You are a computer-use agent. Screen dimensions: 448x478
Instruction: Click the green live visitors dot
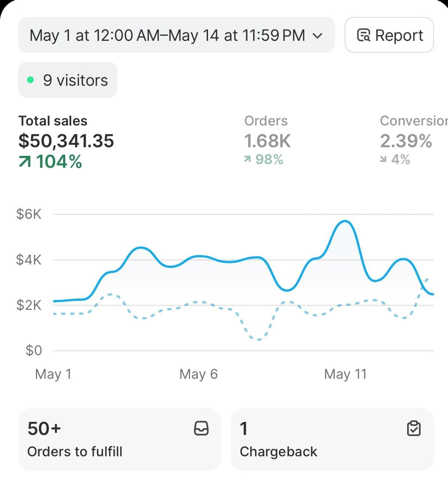31,80
